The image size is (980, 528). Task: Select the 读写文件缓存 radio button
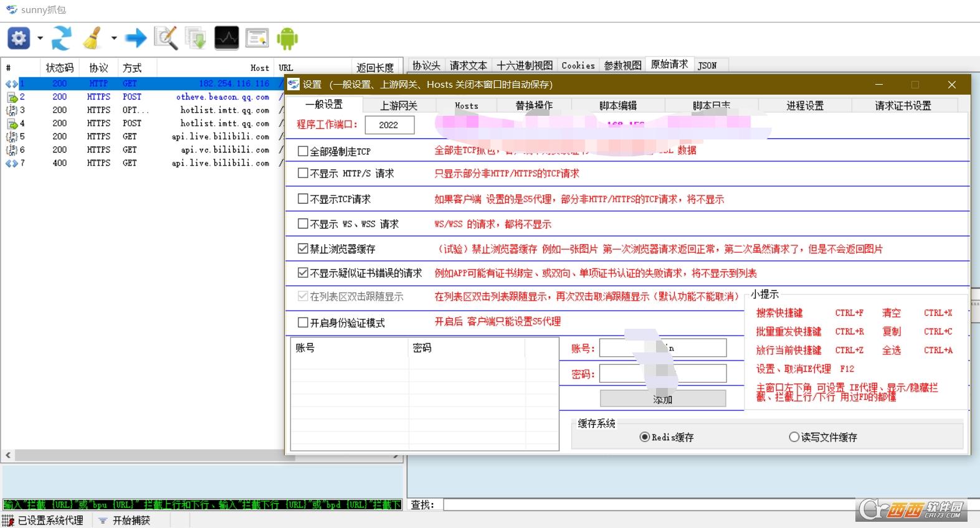tap(794, 437)
